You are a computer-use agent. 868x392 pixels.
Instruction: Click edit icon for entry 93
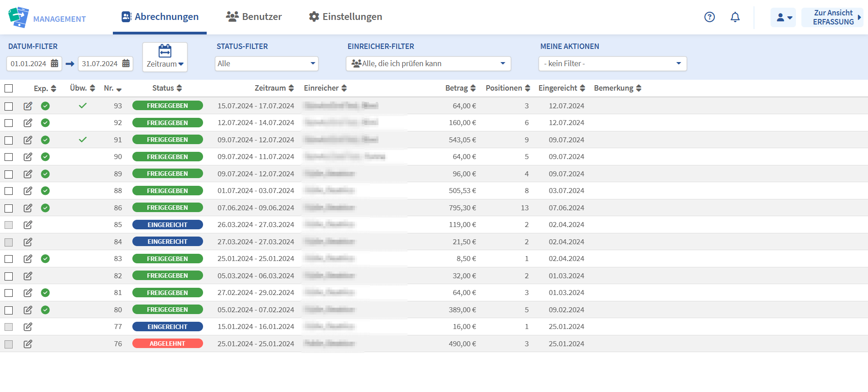(x=28, y=106)
